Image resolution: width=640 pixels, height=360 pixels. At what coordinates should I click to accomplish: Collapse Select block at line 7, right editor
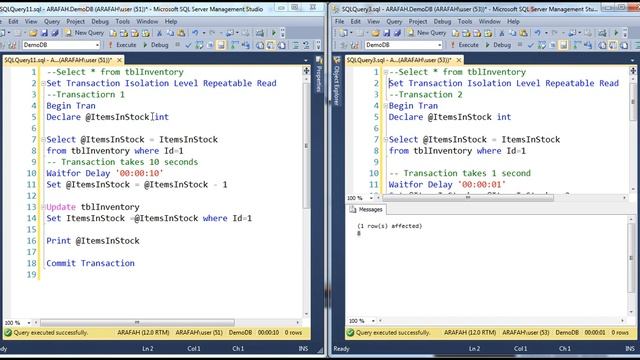386,140
